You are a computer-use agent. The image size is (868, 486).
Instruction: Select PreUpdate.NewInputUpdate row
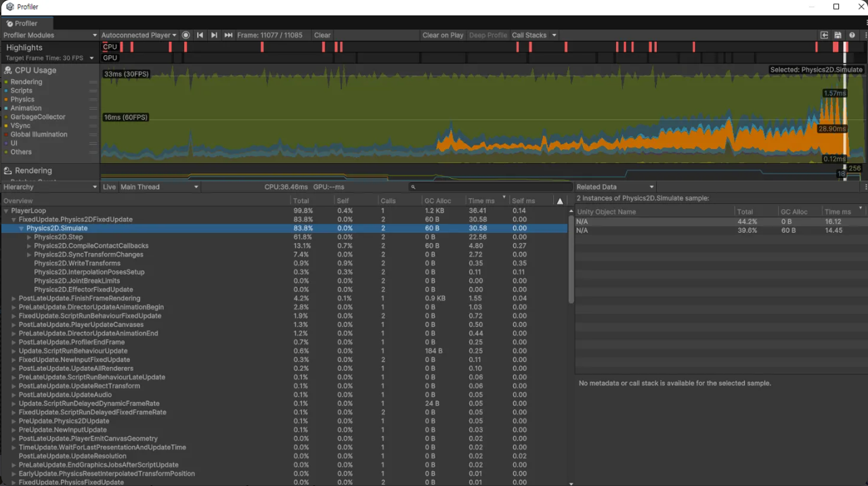pos(284,430)
